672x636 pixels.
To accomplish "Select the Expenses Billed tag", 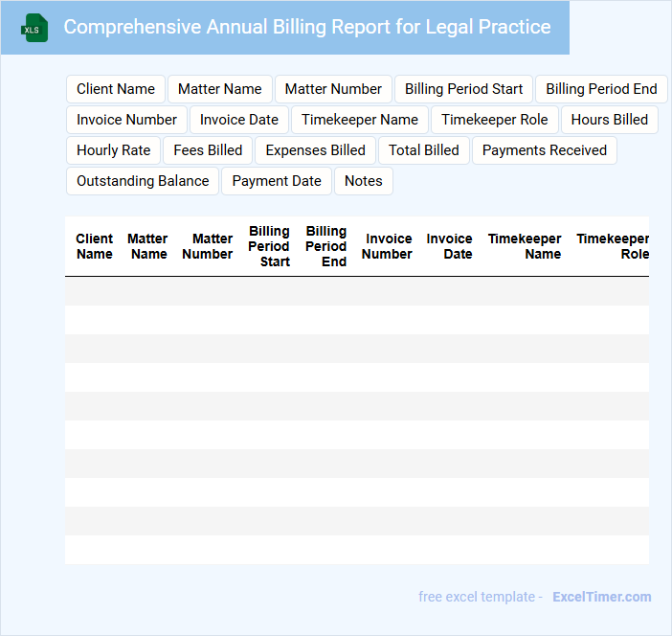I will (315, 150).
